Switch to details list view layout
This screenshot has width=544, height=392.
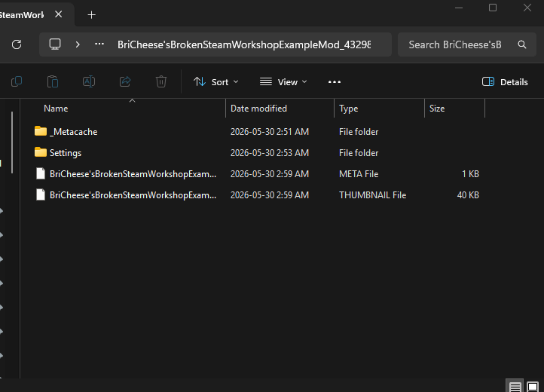[x=515, y=387]
